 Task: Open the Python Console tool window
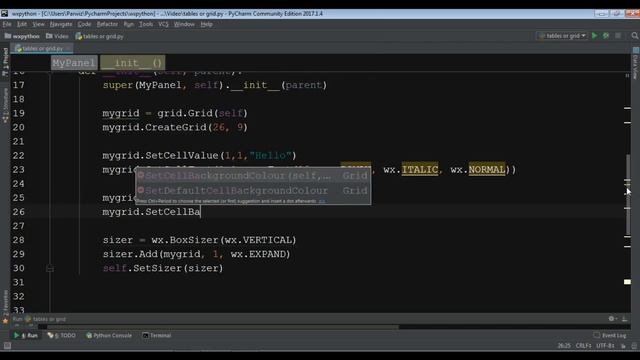point(109,336)
